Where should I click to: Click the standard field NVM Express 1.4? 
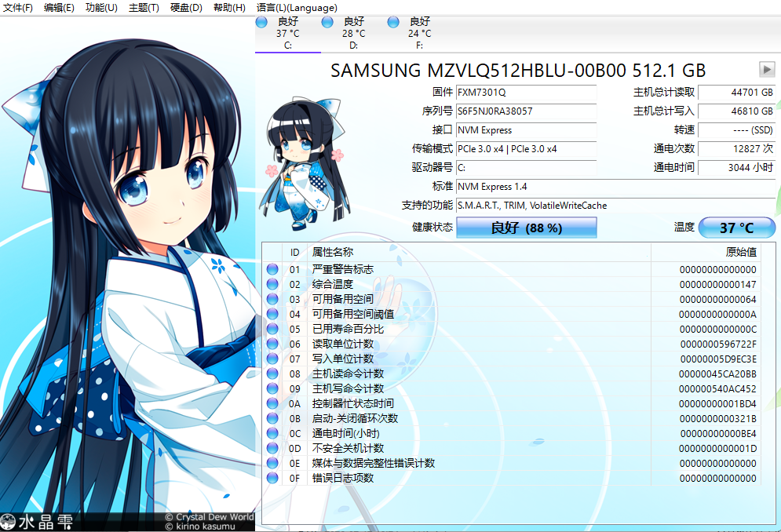pos(615,187)
